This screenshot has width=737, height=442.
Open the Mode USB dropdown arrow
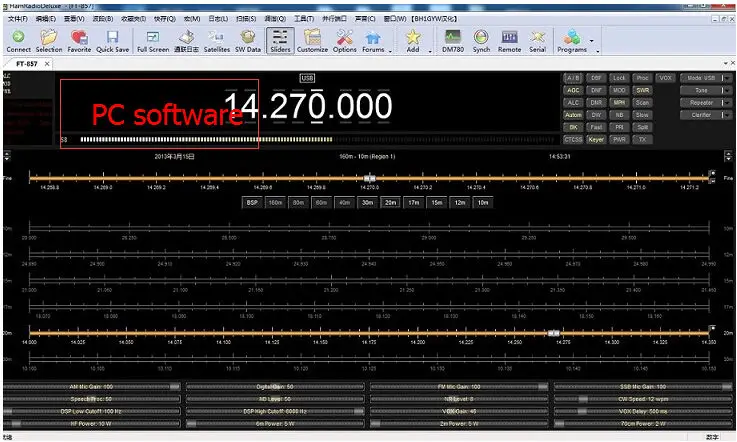(x=728, y=78)
